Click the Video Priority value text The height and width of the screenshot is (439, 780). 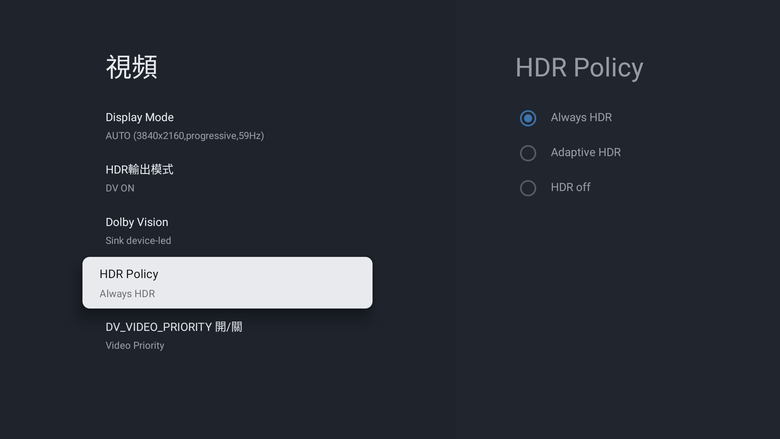(x=135, y=346)
